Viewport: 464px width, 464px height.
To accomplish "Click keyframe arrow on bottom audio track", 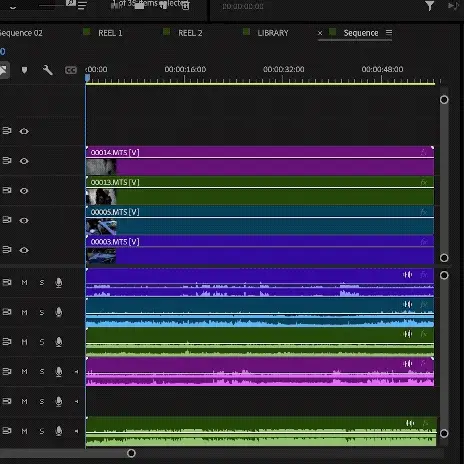I will click(77, 431).
